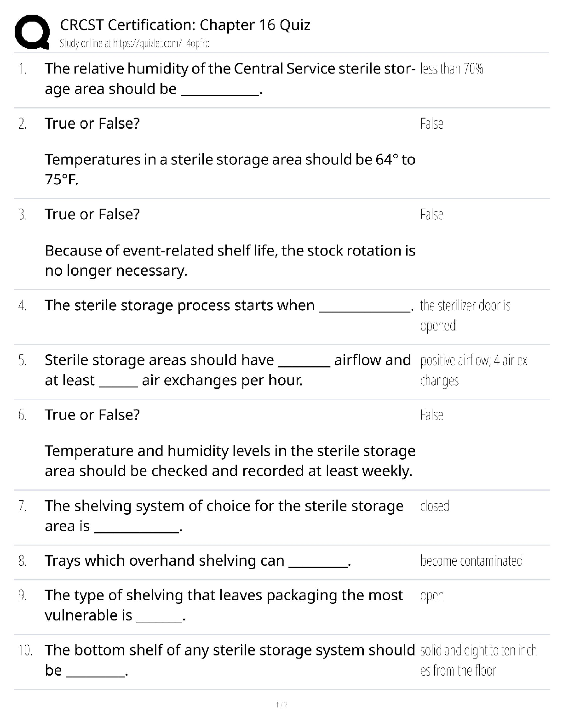This screenshot has height=728, width=563.
Task: Select the answer "the sterilizer door is opened"
Action: [465, 315]
